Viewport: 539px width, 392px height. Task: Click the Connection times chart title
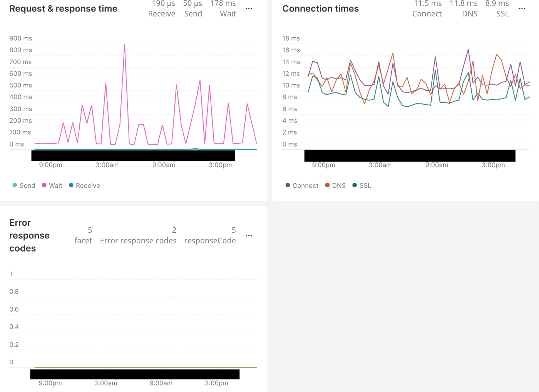[320, 8]
